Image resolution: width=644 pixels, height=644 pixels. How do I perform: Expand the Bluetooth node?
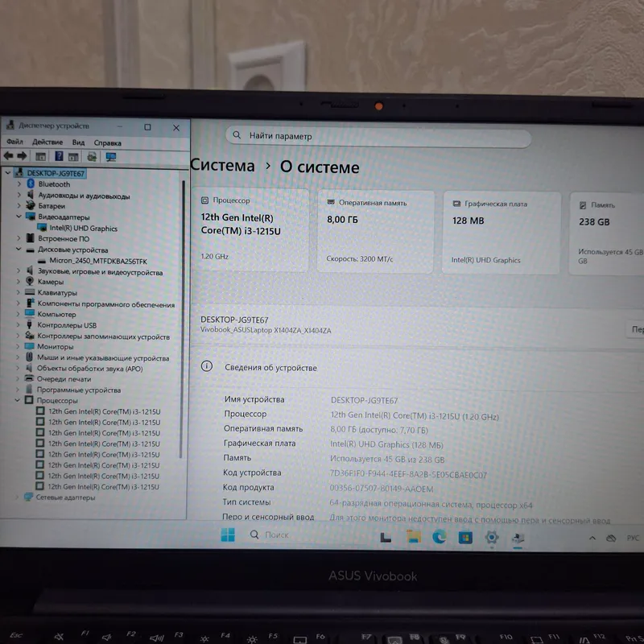click(x=19, y=184)
